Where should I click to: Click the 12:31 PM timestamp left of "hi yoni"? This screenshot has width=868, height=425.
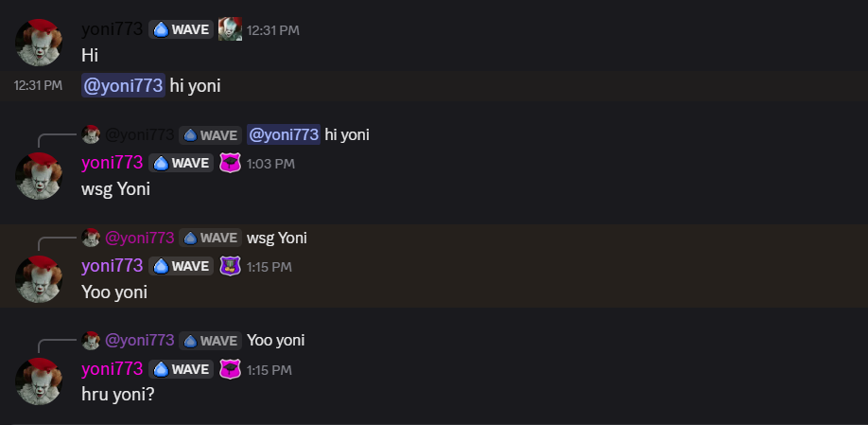[38, 85]
